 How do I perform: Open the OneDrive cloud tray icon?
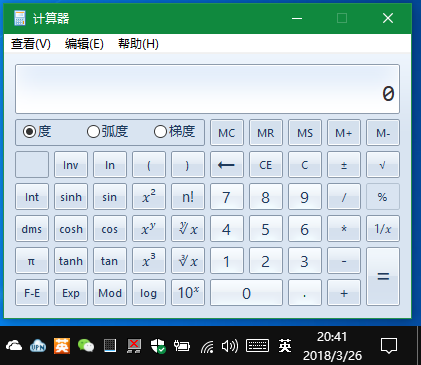pyautogui.click(x=14, y=346)
